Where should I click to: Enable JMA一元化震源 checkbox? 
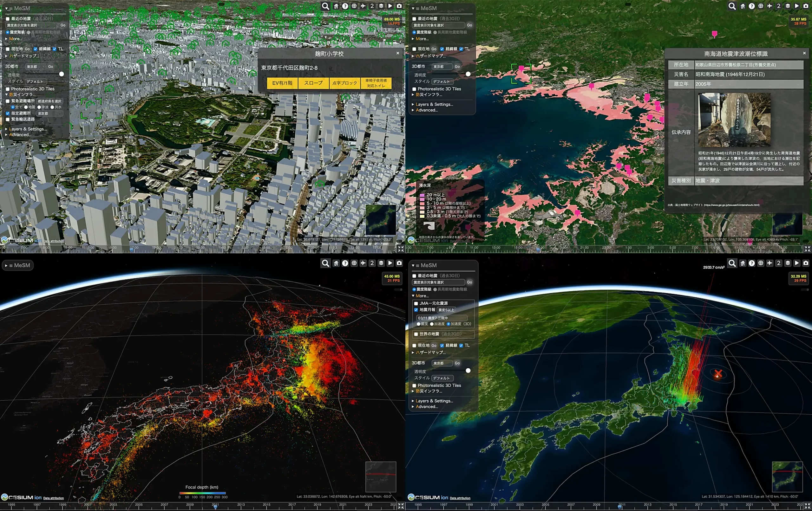coord(416,303)
